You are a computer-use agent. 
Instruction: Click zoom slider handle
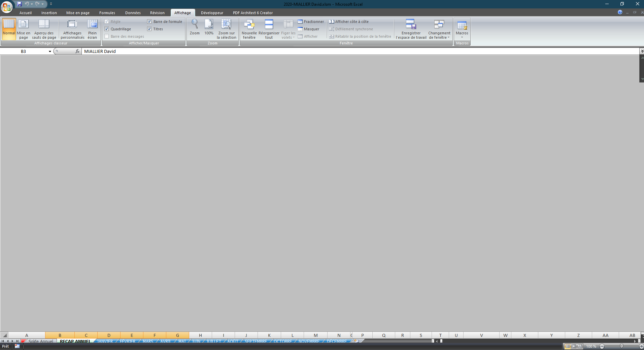pyautogui.click(x=621, y=346)
